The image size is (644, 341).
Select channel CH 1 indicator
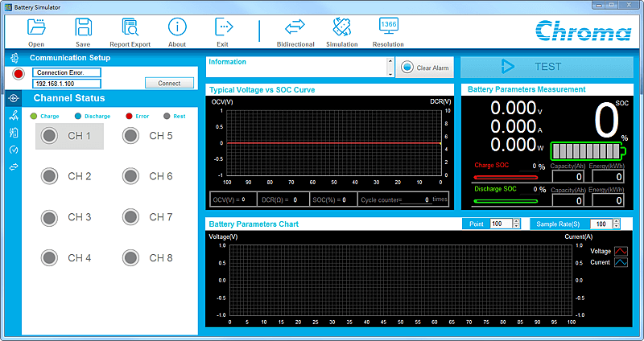point(50,136)
